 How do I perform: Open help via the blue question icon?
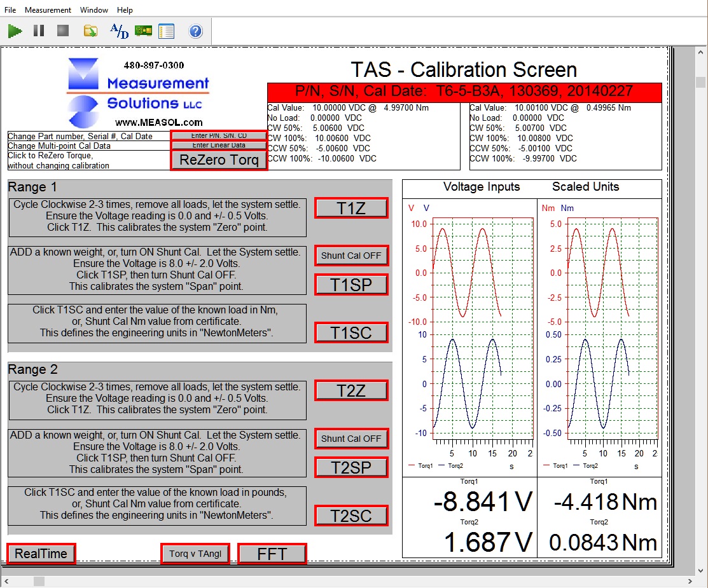click(195, 31)
